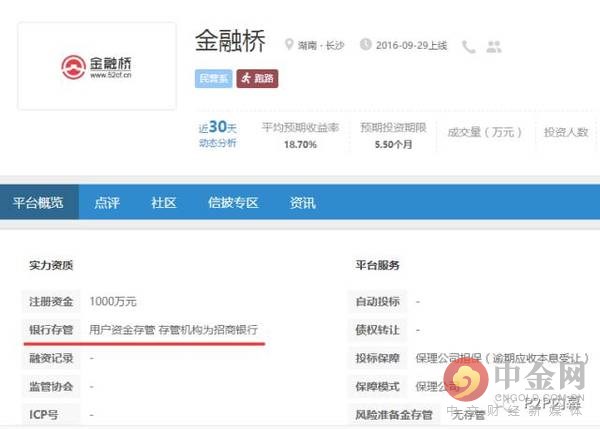The width and height of the screenshot is (600, 429).
Task: Click the 预期投资期限 label
Action: (x=393, y=127)
